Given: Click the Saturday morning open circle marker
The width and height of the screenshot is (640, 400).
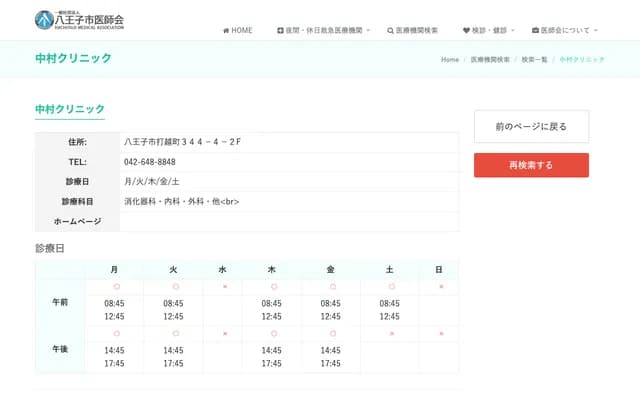Looking at the screenshot, I should pyautogui.click(x=390, y=287).
